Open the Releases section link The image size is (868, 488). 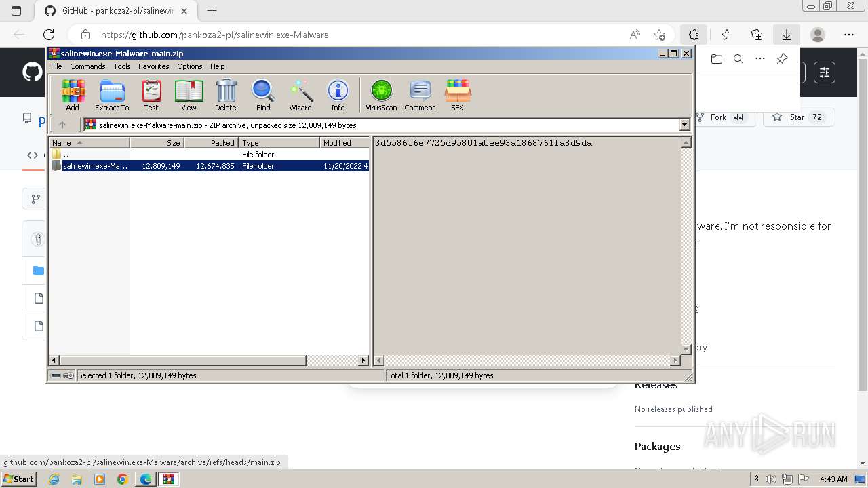click(656, 386)
